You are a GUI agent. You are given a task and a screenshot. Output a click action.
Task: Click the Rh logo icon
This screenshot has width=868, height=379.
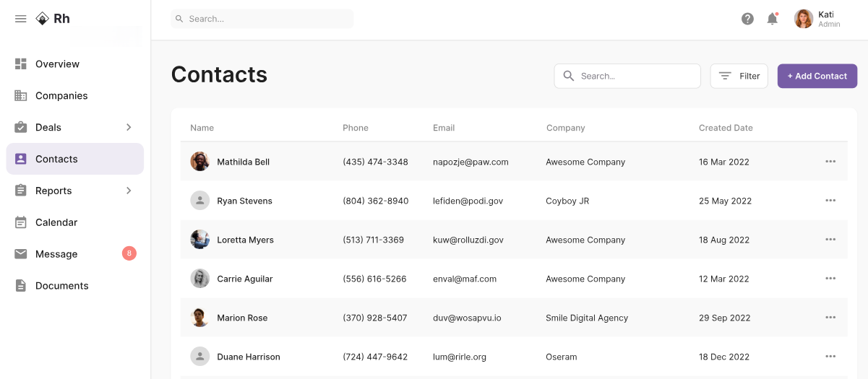point(43,19)
